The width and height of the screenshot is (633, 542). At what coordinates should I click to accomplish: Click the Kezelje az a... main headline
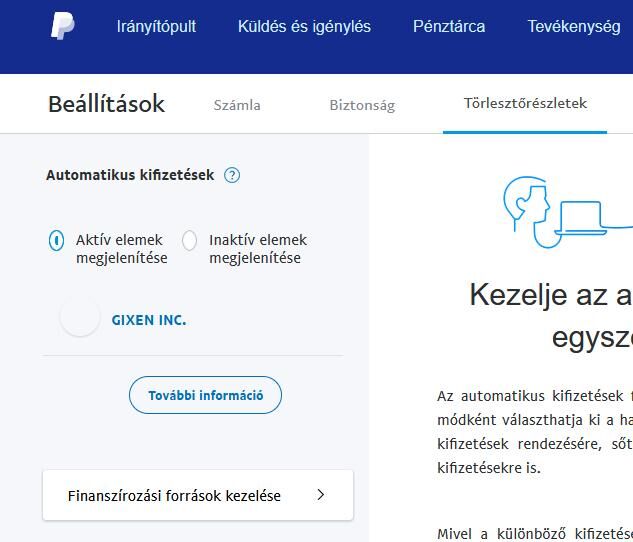tap(550, 295)
